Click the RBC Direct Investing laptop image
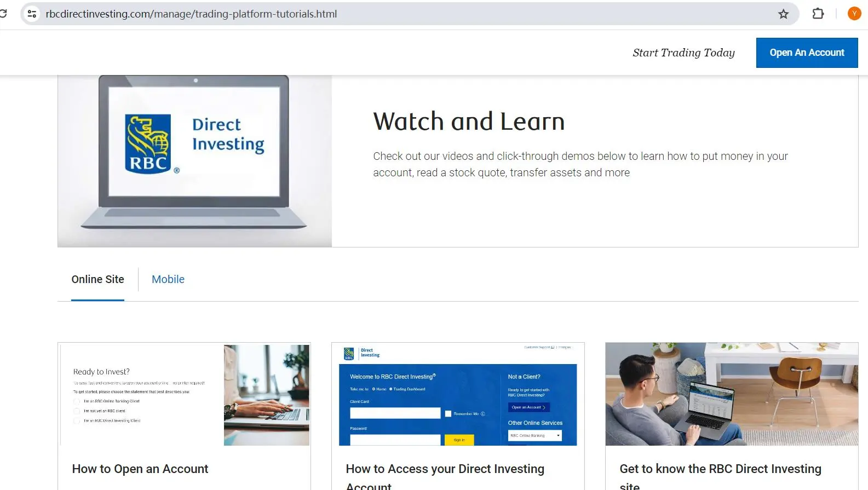 pos(194,161)
